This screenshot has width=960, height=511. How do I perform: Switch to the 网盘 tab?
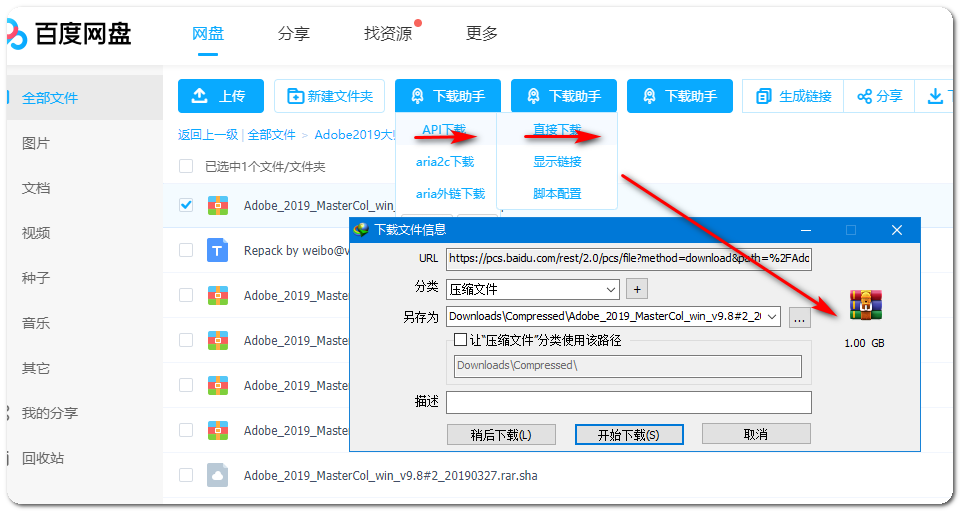208,34
